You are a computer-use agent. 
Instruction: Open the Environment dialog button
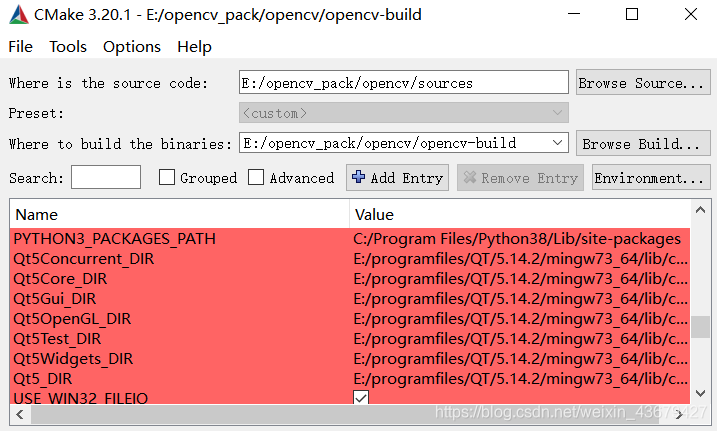(x=651, y=178)
